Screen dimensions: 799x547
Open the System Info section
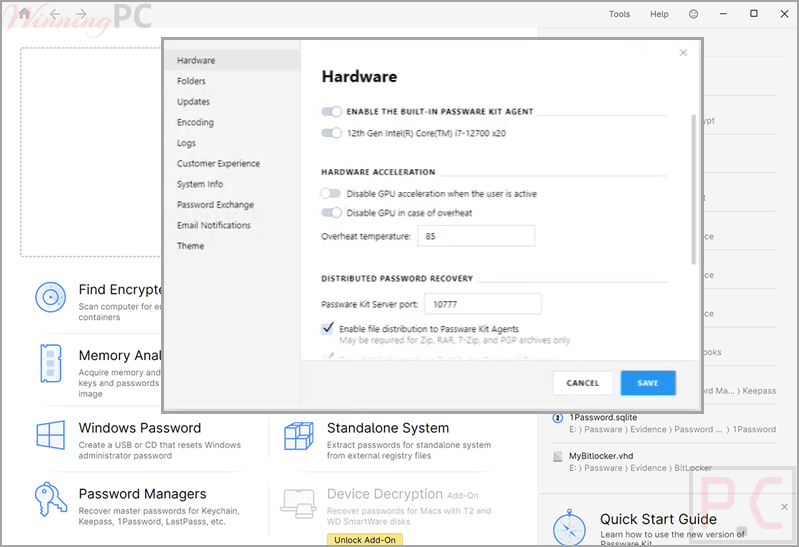coord(200,184)
